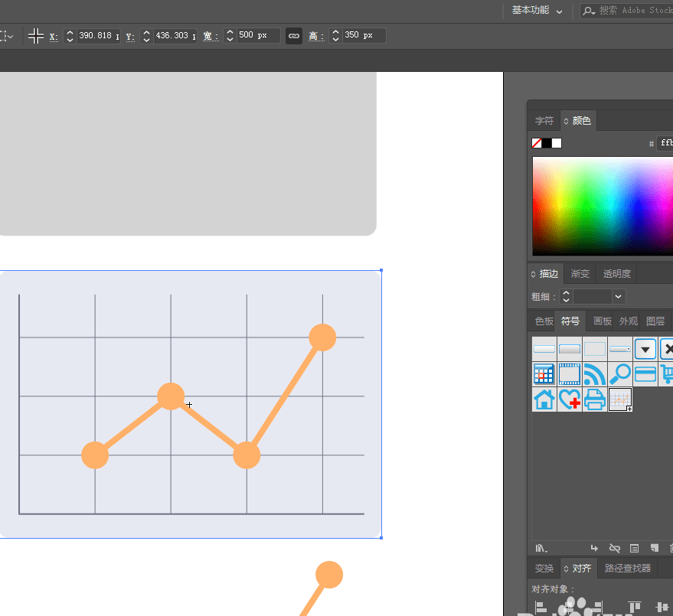Select the shopping cart symbol
This screenshot has width=673, height=616.
point(667,374)
